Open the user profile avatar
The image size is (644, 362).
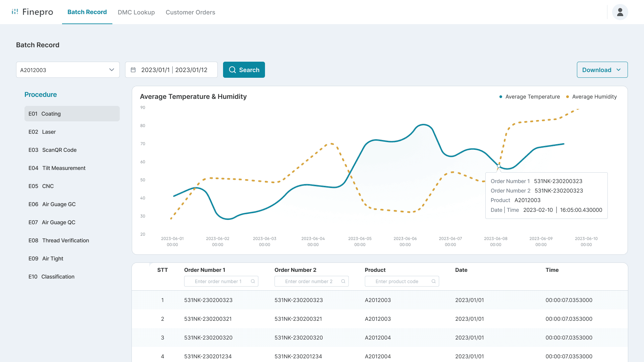[620, 12]
